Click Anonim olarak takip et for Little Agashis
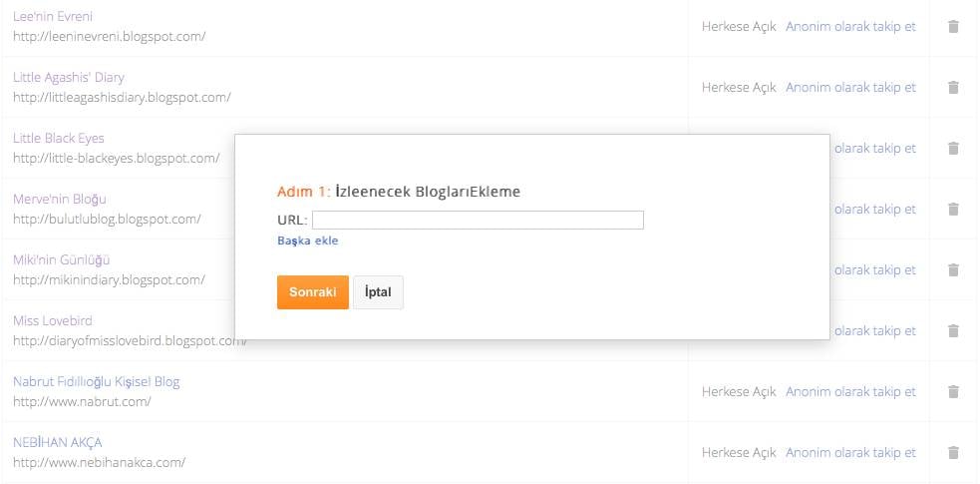980x484 pixels. (850, 88)
